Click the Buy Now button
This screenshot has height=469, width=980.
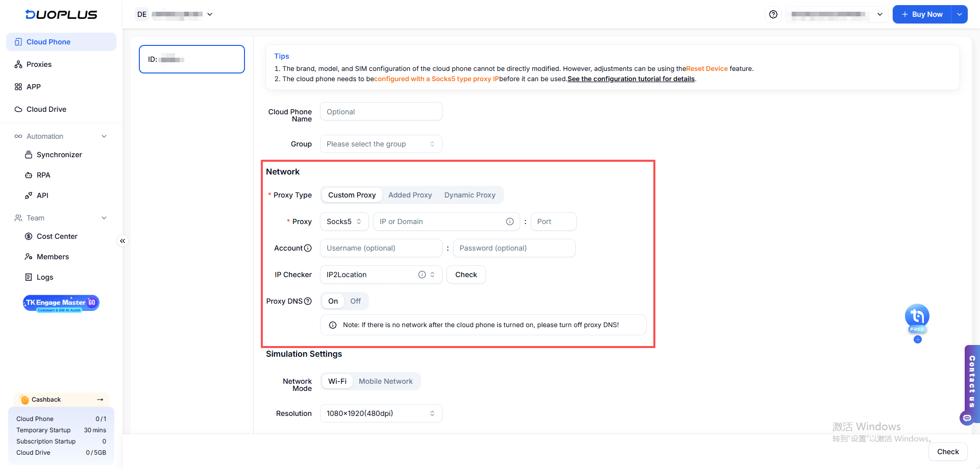click(922, 14)
